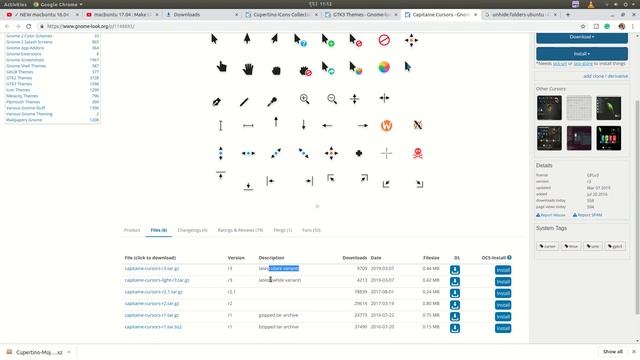Viewport: 640px width, 360px height.
Task: Open a new browser tab
Action: click(568, 14)
